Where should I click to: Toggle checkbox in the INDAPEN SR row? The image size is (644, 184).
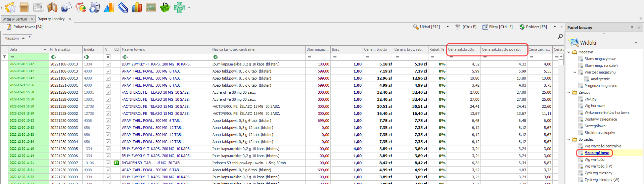click(x=108, y=163)
